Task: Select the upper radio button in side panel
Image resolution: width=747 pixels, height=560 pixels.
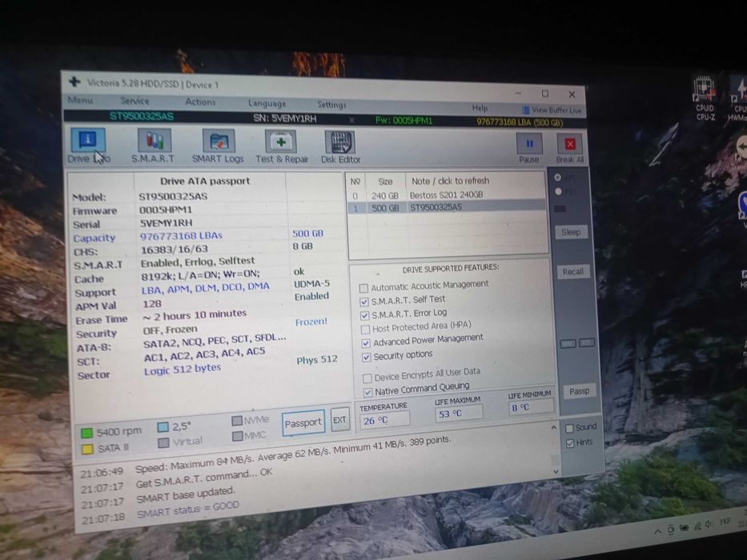Action: click(x=557, y=177)
